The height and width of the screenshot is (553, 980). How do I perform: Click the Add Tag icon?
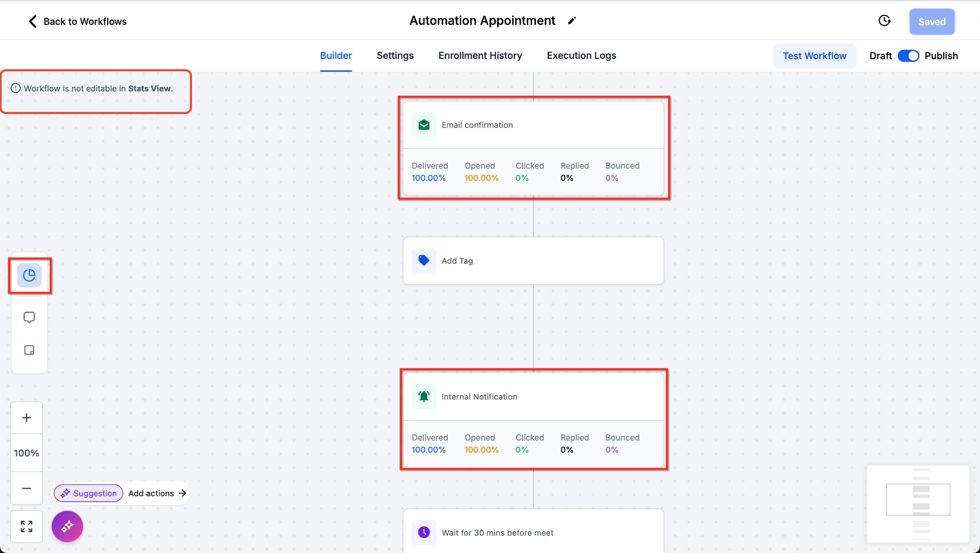(x=424, y=261)
